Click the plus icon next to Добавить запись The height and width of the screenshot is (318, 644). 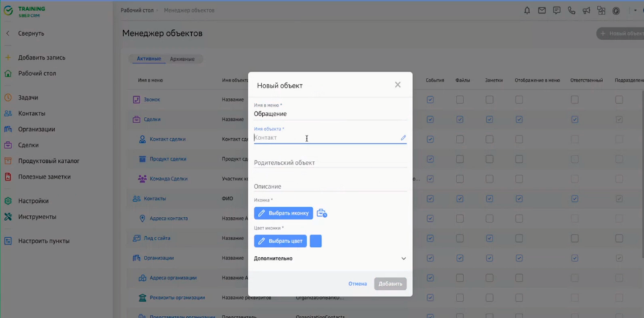8,57
